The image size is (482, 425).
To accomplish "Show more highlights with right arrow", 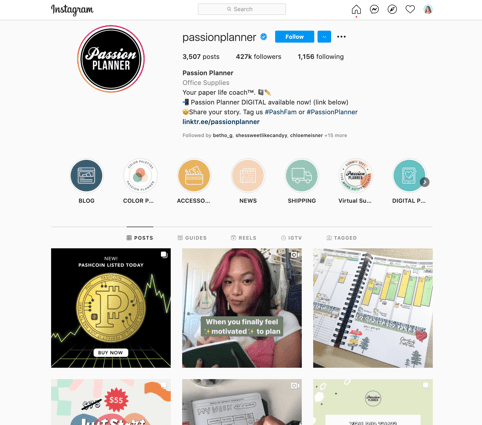I will point(424,182).
